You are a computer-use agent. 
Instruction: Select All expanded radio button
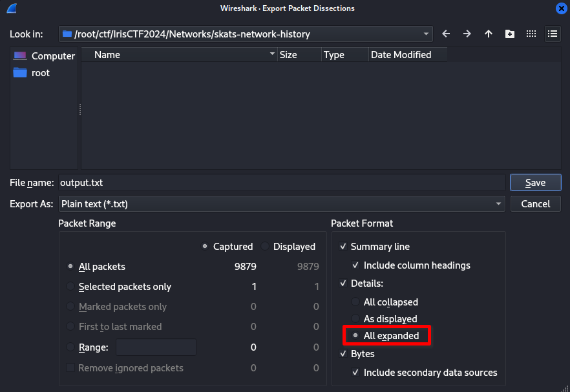click(x=355, y=335)
